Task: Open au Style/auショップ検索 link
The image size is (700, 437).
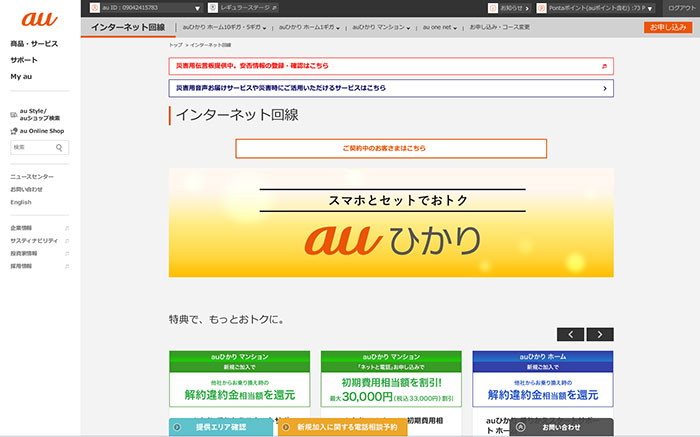Action: click(x=39, y=115)
